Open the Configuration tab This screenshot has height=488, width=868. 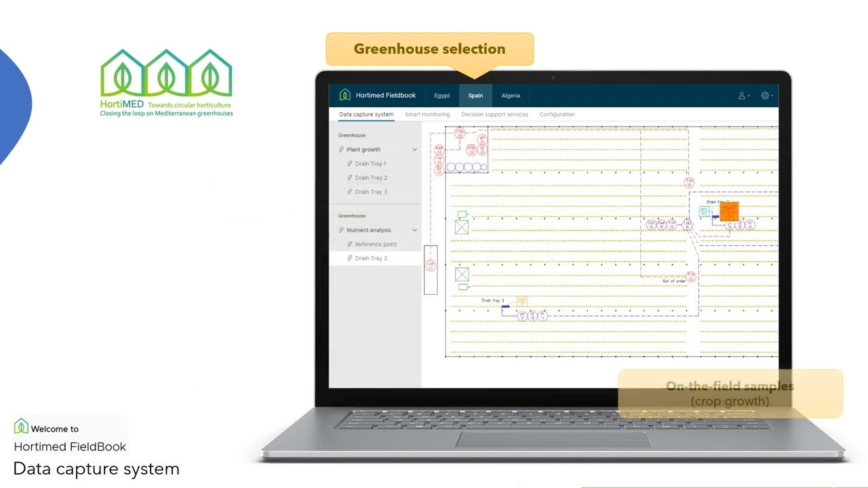coord(557,115)
